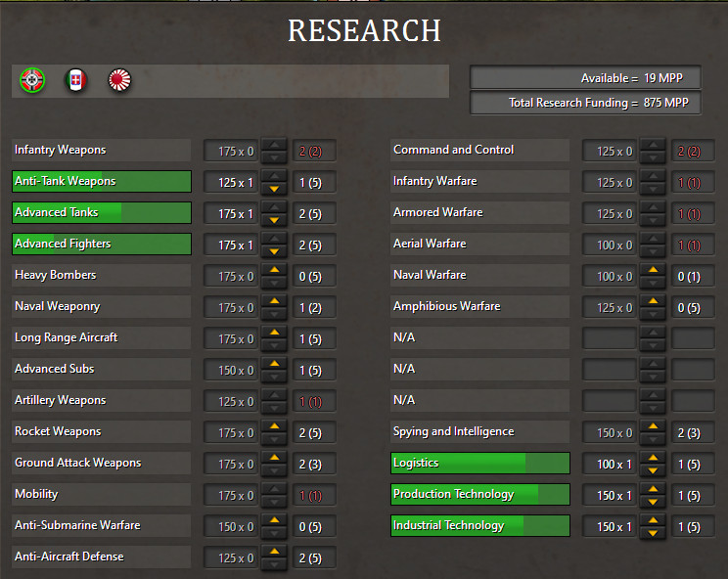The height and width of the screenshot is (579, 728).
Task: Increase Industrial Technology research investment
Action: pyautogui.click(x=654, y=520)
